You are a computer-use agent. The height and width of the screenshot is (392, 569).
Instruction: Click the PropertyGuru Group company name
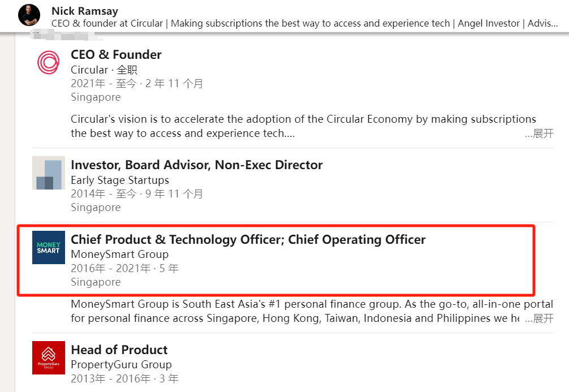coord(121,365)
